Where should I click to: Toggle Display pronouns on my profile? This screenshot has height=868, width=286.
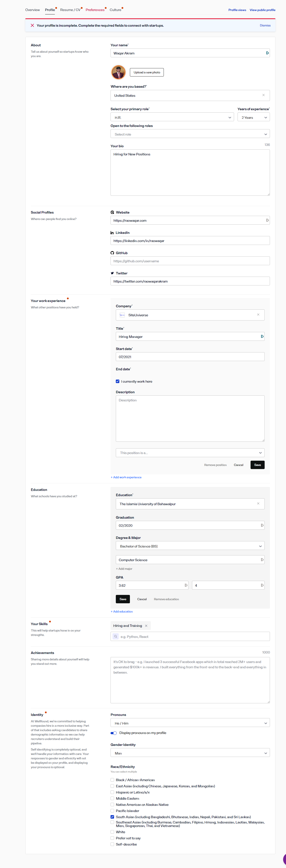pyautogui.click(x=114, y=733)
